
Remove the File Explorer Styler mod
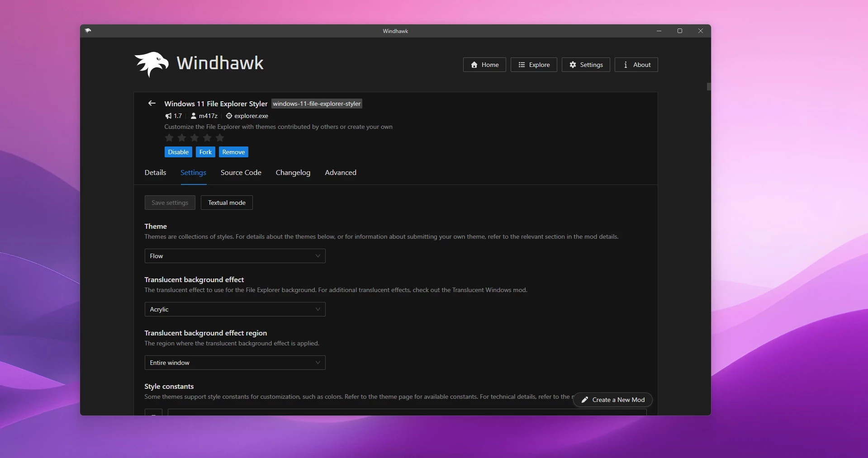tap(233, 152)
